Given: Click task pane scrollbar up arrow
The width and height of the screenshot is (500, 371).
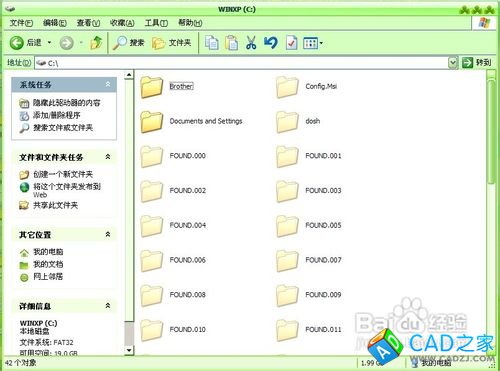Looking at the screenshot, I should [x=129, y=75].
